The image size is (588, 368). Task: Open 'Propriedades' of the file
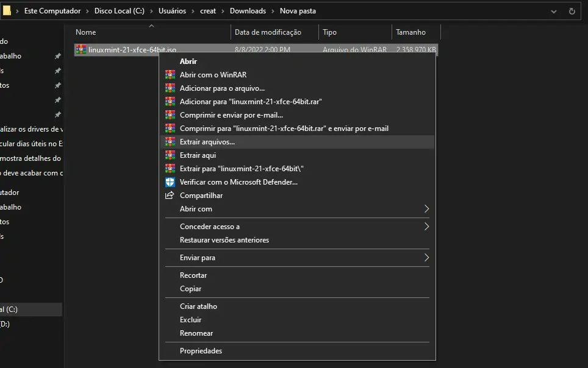(297, 351)
